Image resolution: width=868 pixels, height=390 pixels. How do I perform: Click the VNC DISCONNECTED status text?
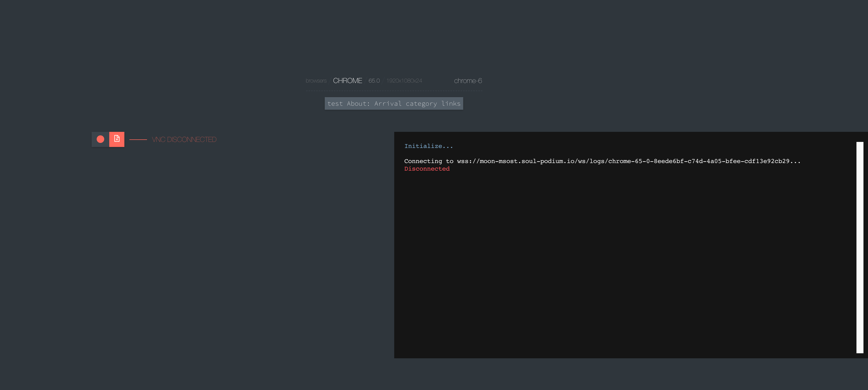(x=184, y=139)
